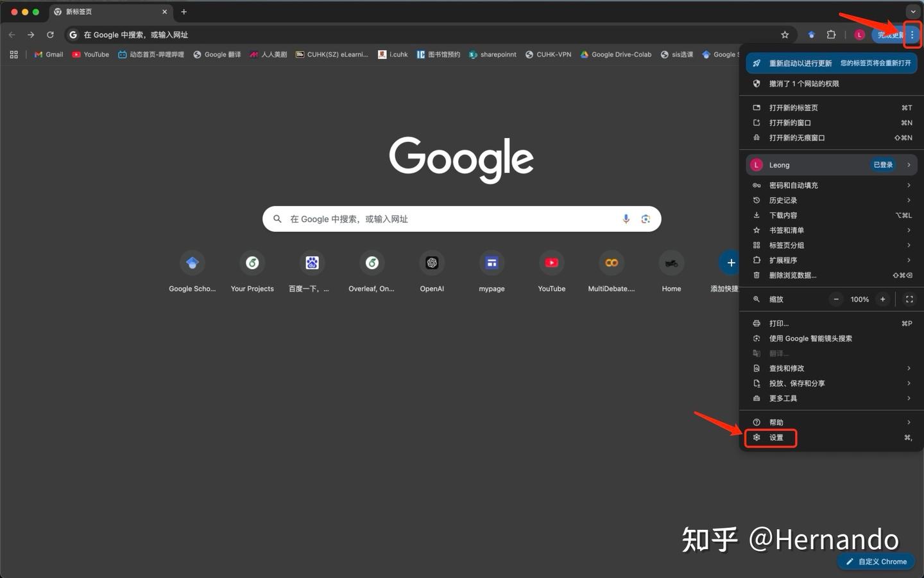The height and width of the screenshot is (578, 924).
Task: Open the OpenAI shortcut on the new tab page
Action: pyautogui.click(x=431, y=263)
